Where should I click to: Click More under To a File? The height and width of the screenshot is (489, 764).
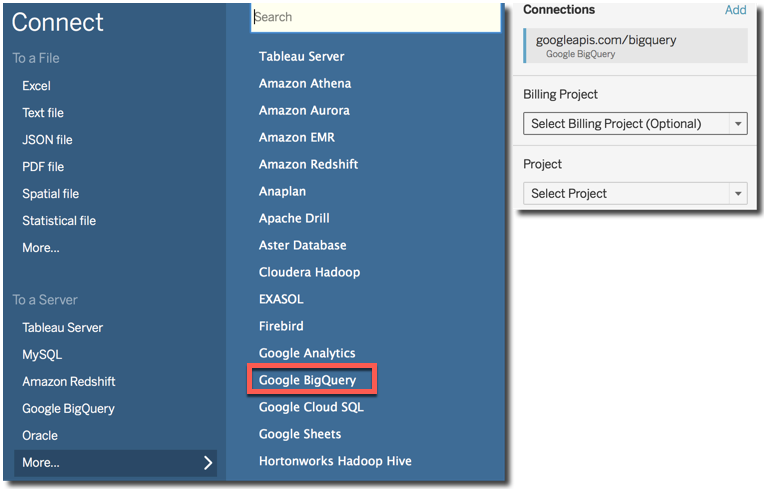tap(41, 248)
